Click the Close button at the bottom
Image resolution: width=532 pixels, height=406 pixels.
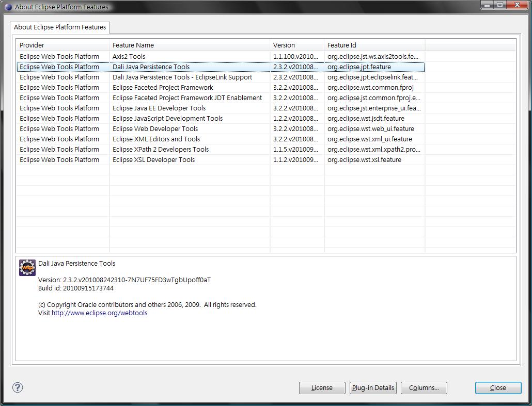(x=498, y=388)
